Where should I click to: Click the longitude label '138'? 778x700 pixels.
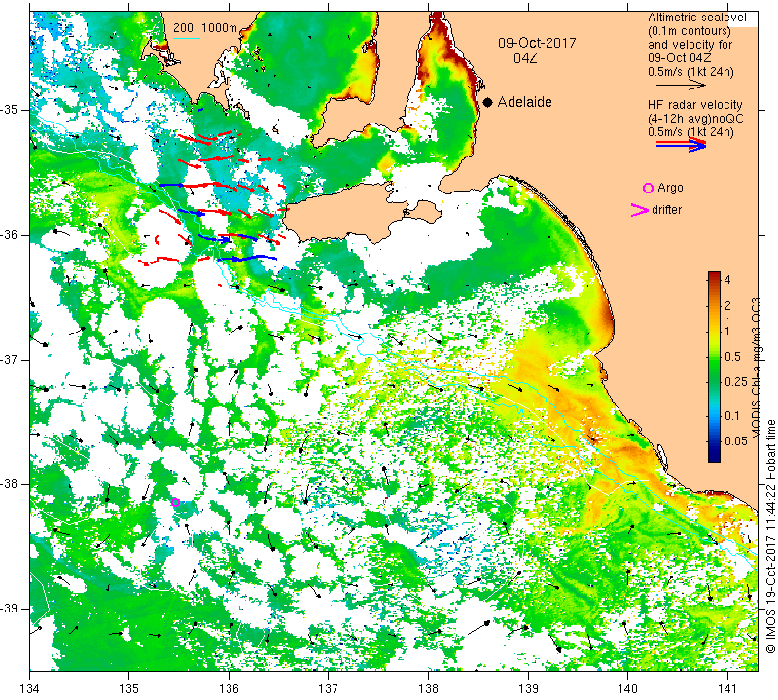tap(428, 688)
